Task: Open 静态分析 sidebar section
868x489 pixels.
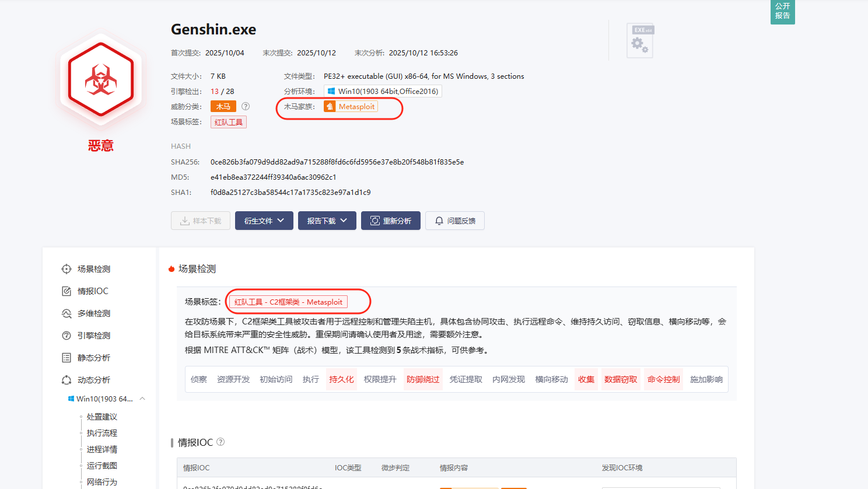Action: coord(93,358)
